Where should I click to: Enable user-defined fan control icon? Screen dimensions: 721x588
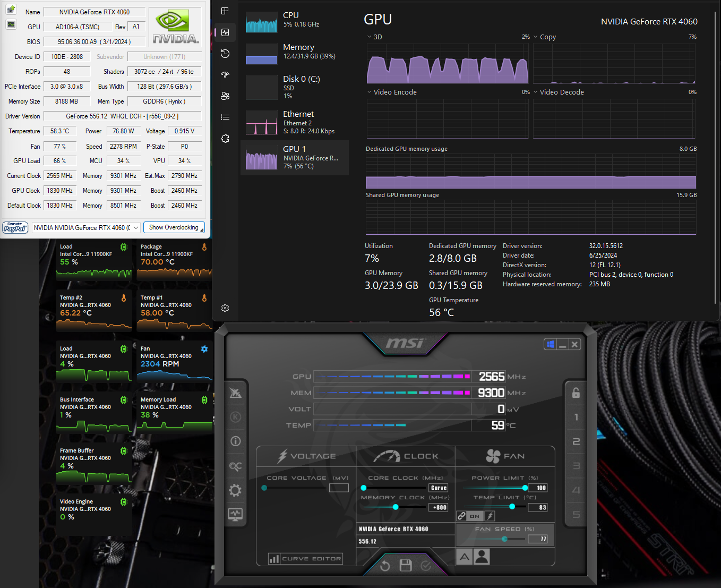[x=482, y=557]
